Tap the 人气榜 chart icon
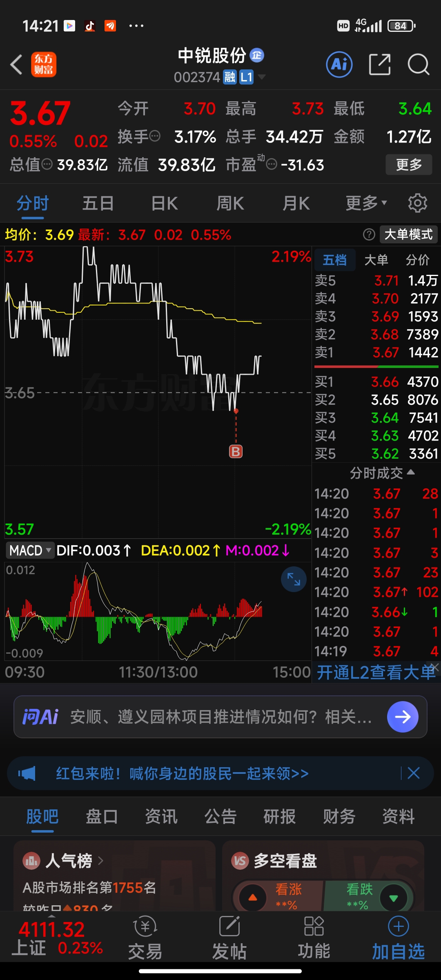This screenshot has width=441, height=980. (31, 861)
